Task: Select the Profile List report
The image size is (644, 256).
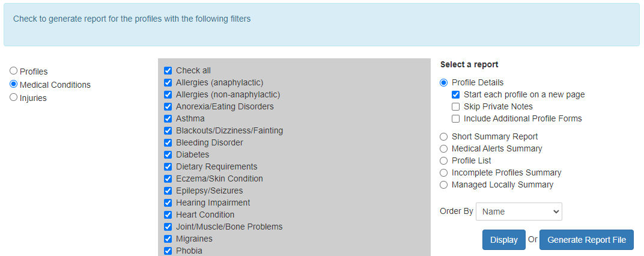Action: pyautogui.click(x=444, y=160)
